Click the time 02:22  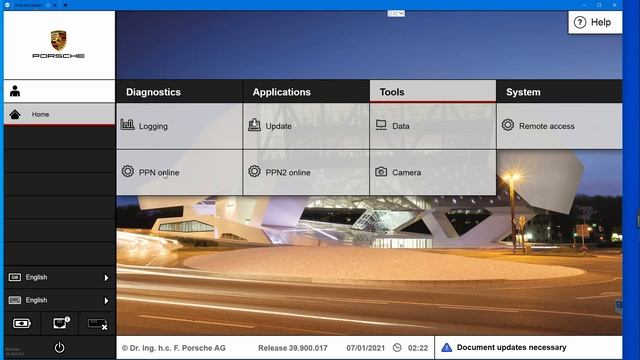[418, 348]
